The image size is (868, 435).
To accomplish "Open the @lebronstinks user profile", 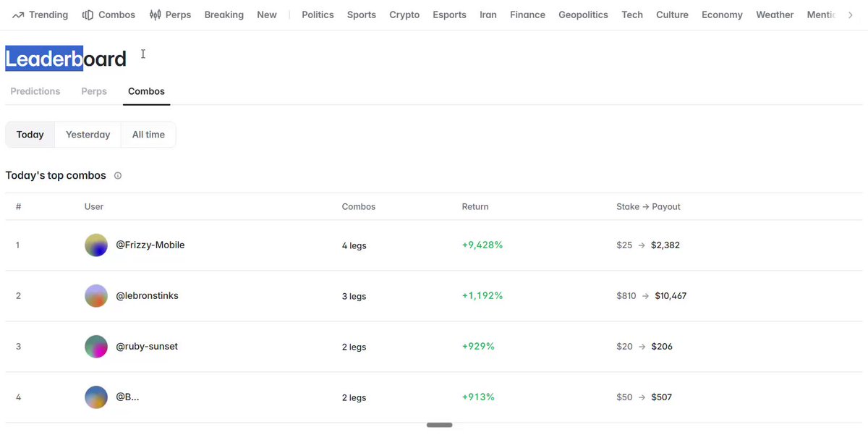I will [148, 296].
